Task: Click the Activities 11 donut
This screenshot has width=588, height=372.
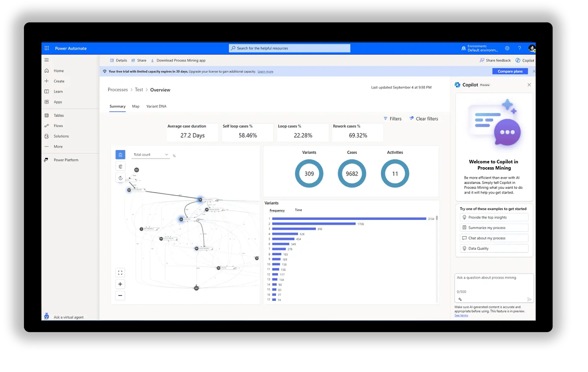Action: point(395,174)
